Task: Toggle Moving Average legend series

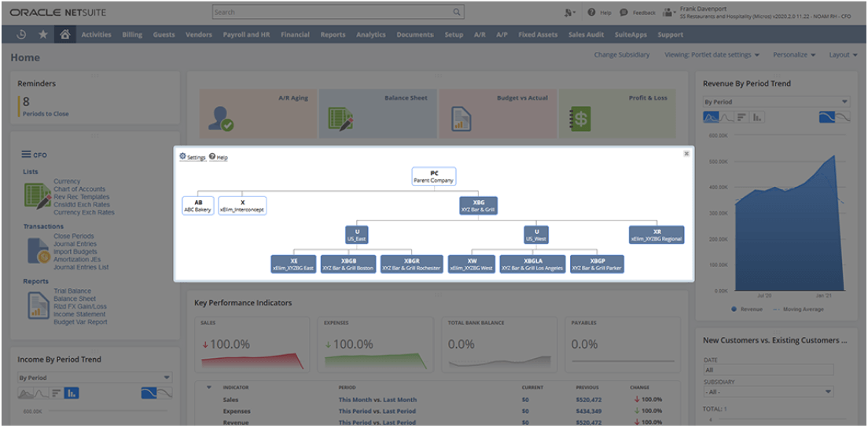Action: pyautogui.click(x=798, y=309)
